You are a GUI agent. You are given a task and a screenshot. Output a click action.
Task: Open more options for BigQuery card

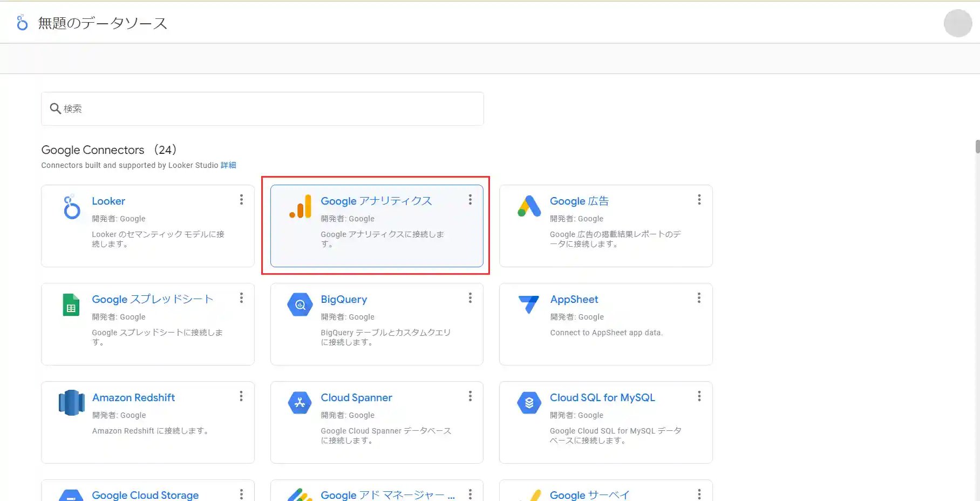[470, 298]
